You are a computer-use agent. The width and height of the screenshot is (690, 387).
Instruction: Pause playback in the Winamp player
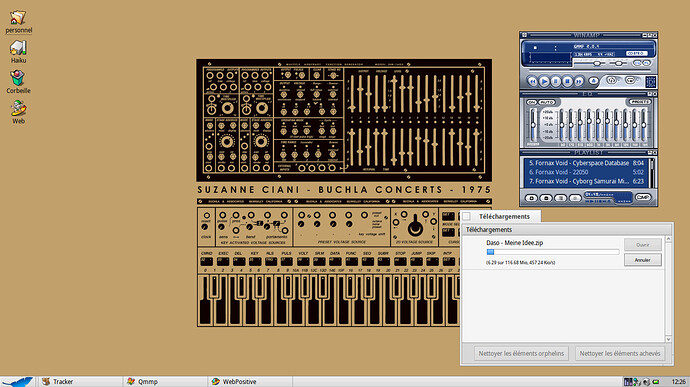556,81
